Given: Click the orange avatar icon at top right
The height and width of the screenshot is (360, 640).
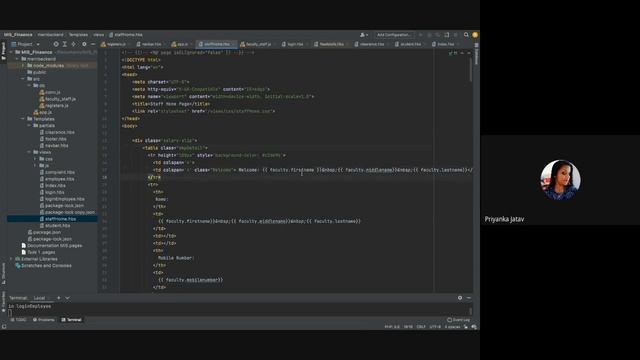Looking at the screenshot, I should coord(475,35).
